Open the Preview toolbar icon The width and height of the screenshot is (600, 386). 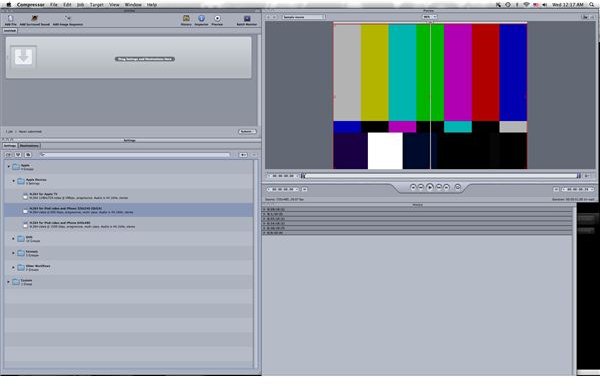tap(217, 19)
